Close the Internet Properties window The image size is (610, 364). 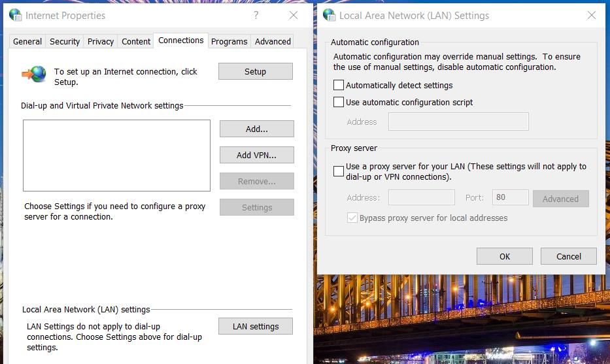coord(294,15)
